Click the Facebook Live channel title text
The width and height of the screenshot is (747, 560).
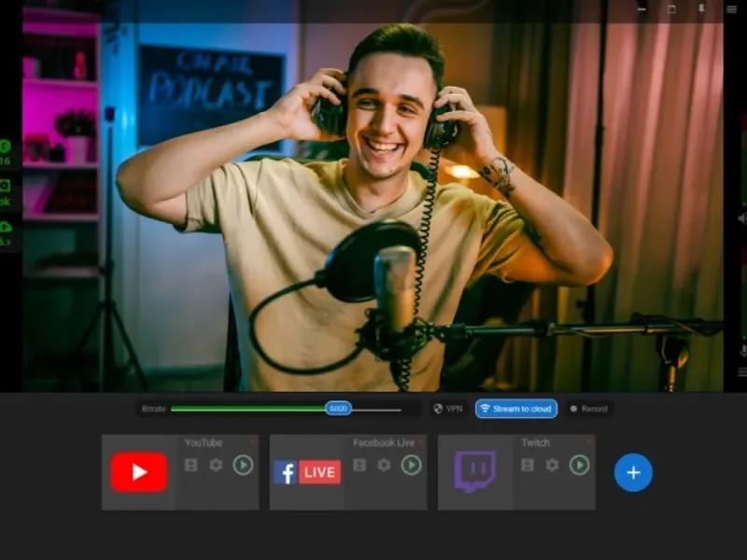[x=384, y=442]
